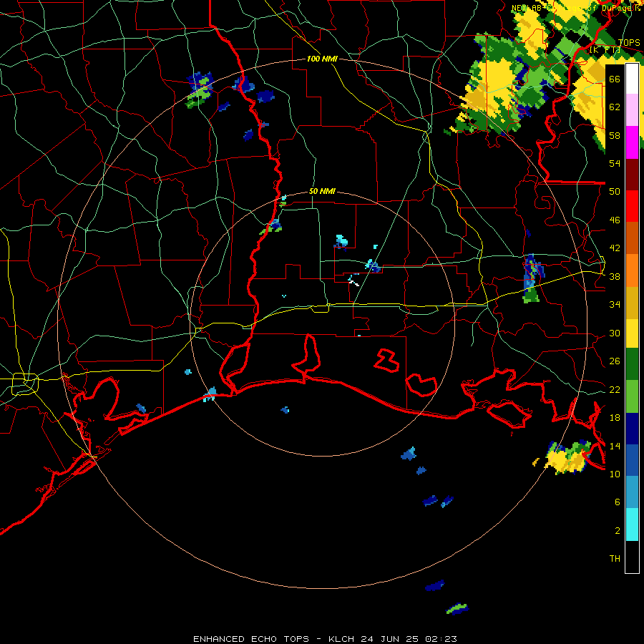Image resolution: width=644 pixels, height=644 pixels.
Task: Click the light pink legend swatch
Action: tap(632, 109)
